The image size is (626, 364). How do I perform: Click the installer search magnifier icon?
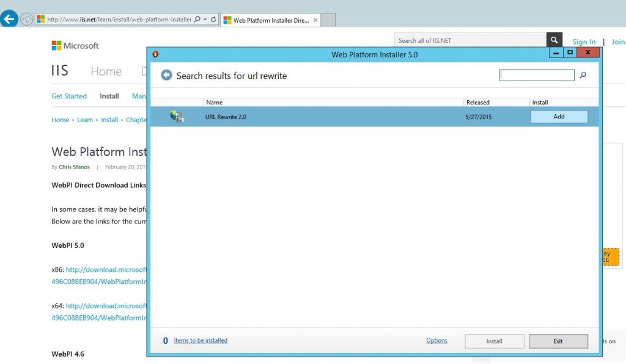click(x=583, y=75)
